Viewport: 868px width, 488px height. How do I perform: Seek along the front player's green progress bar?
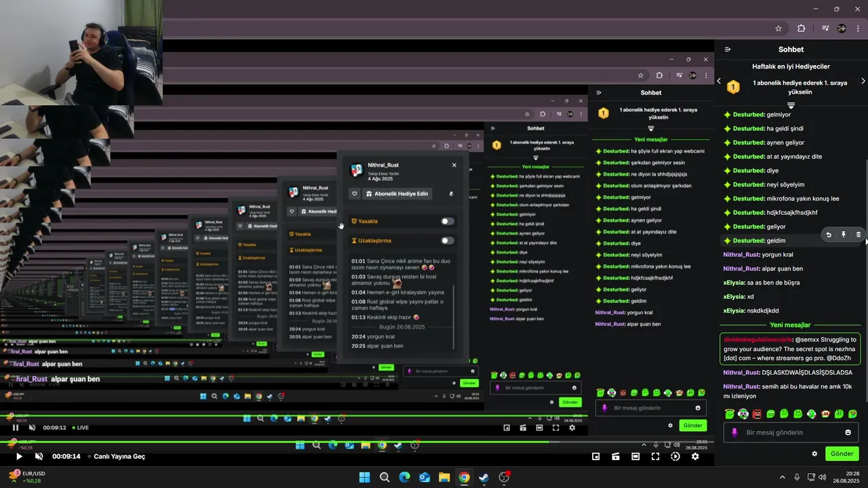pyautogui.click(x=357, y=442)
